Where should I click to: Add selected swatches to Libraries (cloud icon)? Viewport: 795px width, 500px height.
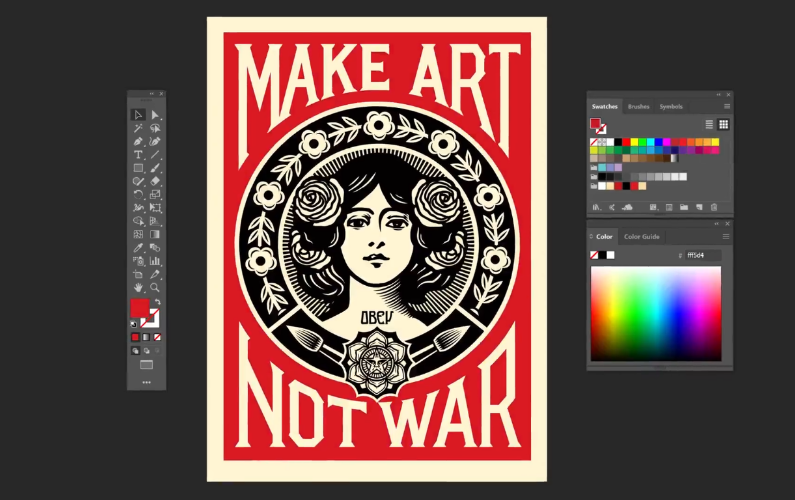[x=627, y=207]
